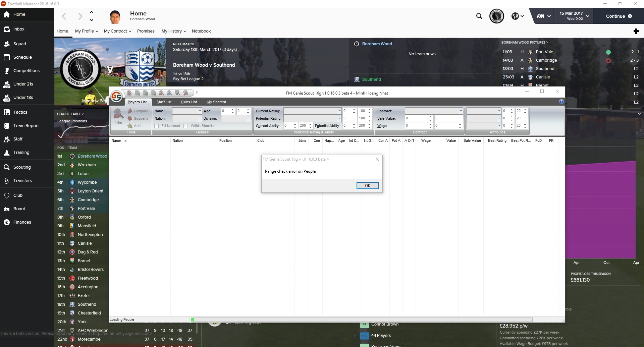Open Schedule in the sidebar

point(27,57)
